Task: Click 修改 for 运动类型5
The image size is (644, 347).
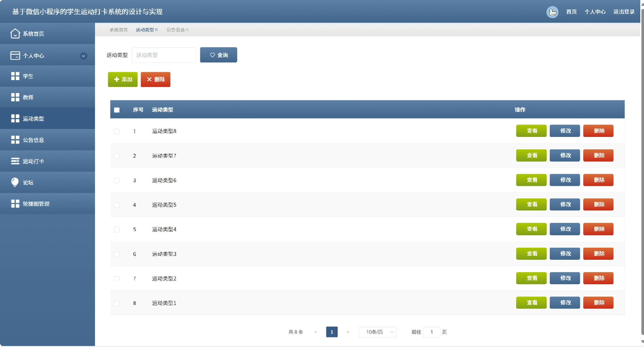Action: click(565, 204)
